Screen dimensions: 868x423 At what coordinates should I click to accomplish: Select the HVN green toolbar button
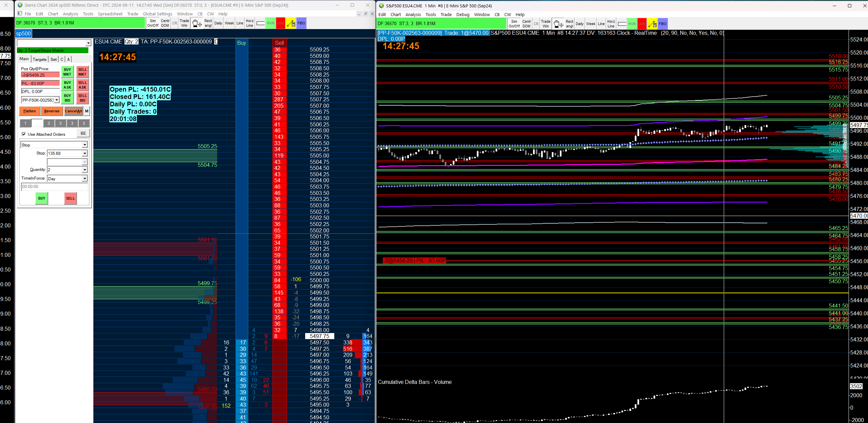point(271,23)
